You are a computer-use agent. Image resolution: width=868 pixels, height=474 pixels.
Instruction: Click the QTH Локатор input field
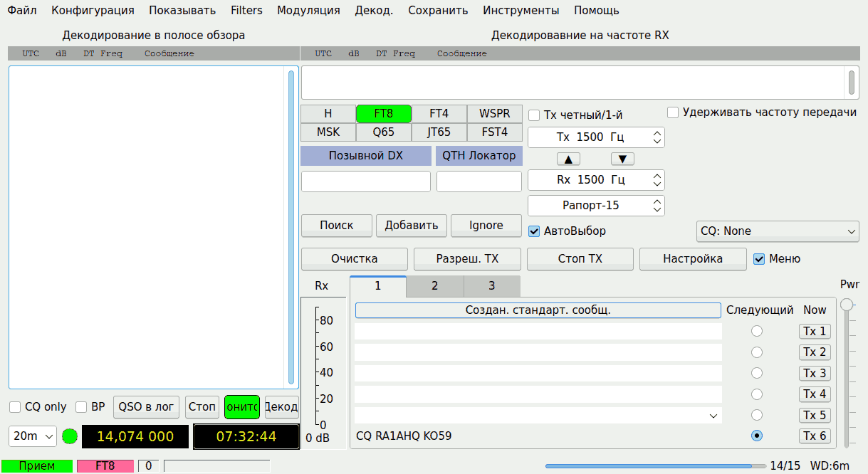point(479,181)
